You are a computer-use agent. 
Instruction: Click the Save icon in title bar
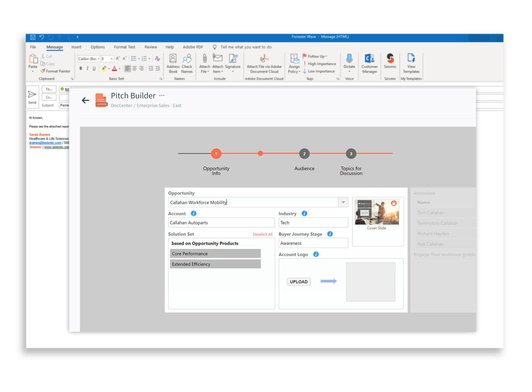point(33,37)
